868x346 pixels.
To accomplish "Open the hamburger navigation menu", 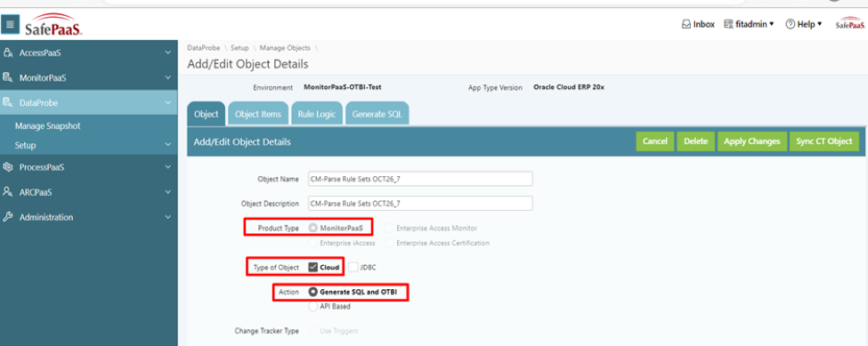I will (x=10, y=25).
